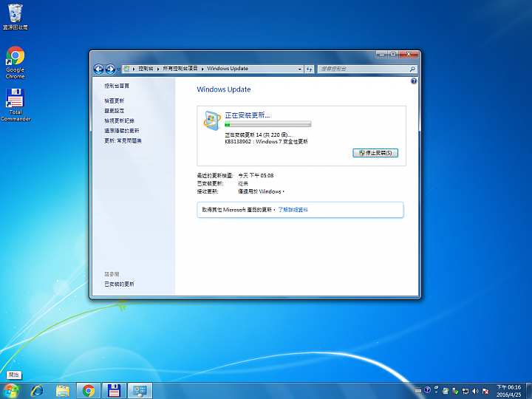
Task: Click the Windows Update shield icon in panel
Action: [212, 120]
